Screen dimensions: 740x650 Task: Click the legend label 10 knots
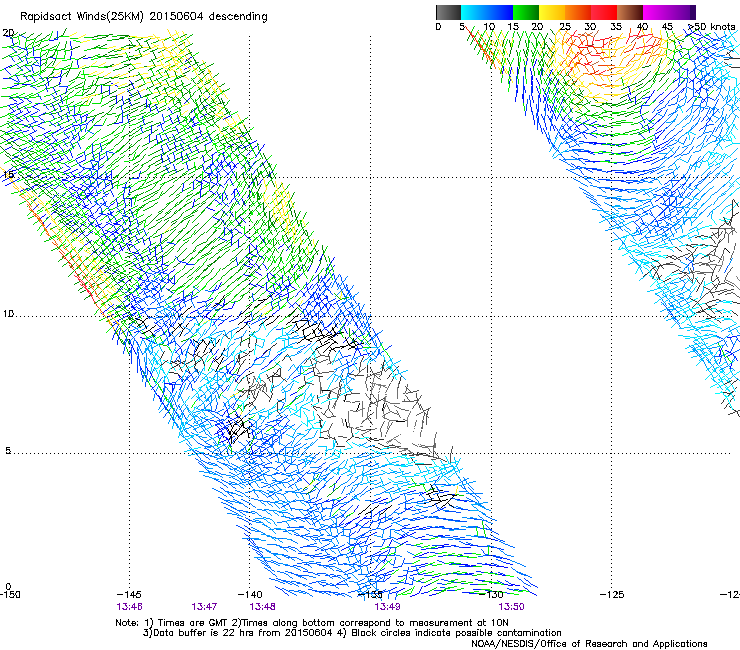coord(489,27)
